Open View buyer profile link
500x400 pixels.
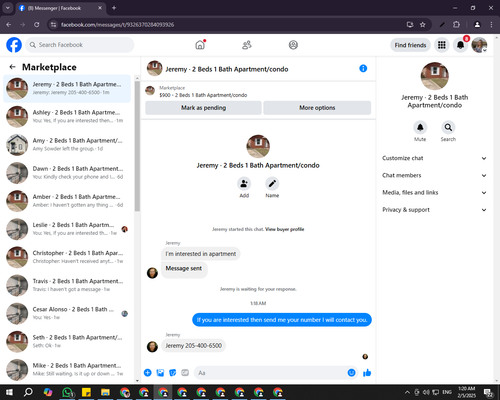[285, 229]
